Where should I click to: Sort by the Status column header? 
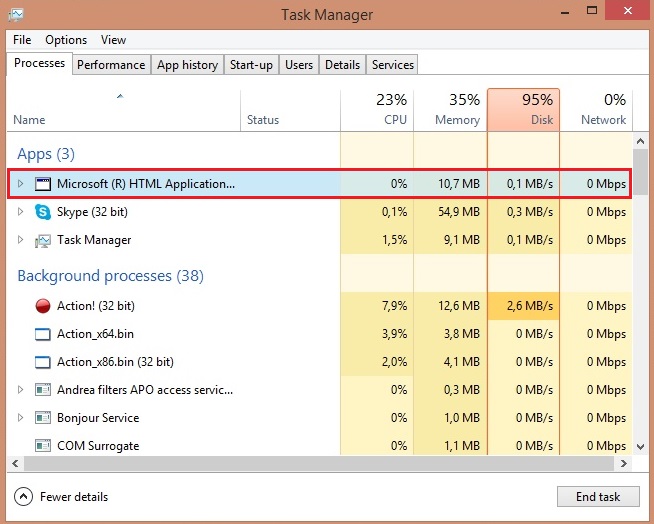click(x=290, y=110)
